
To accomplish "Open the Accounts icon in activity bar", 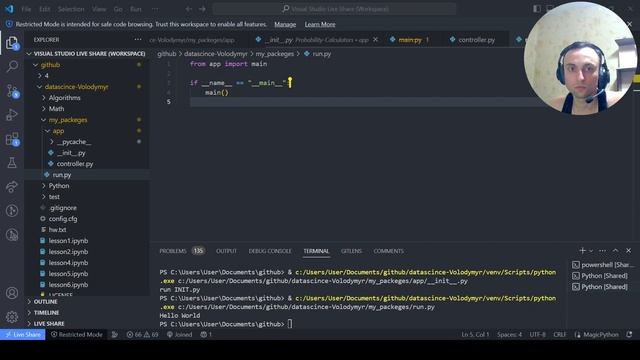I will 12,293.
